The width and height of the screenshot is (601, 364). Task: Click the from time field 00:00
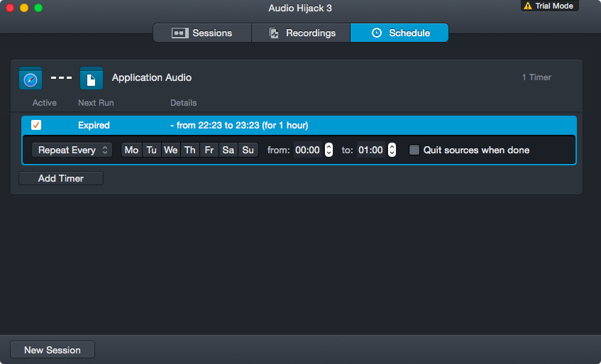tap(308, 150)
